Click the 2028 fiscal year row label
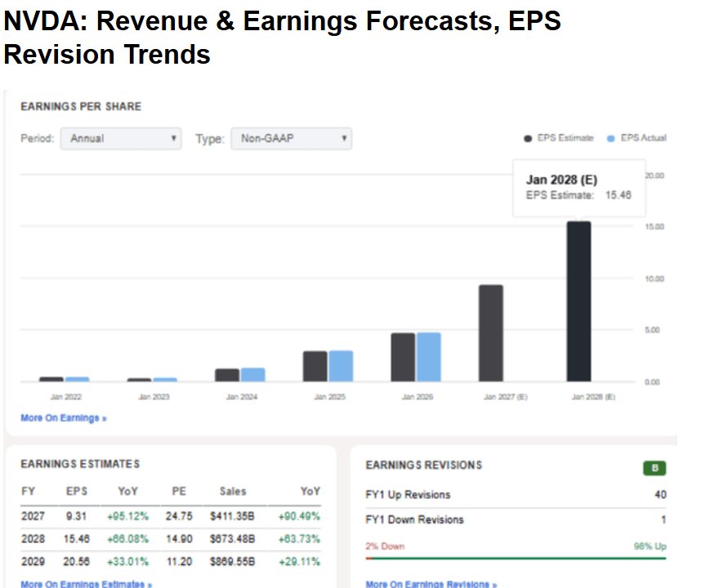Viewport: 719px width, 588px height. coord(33,539)
